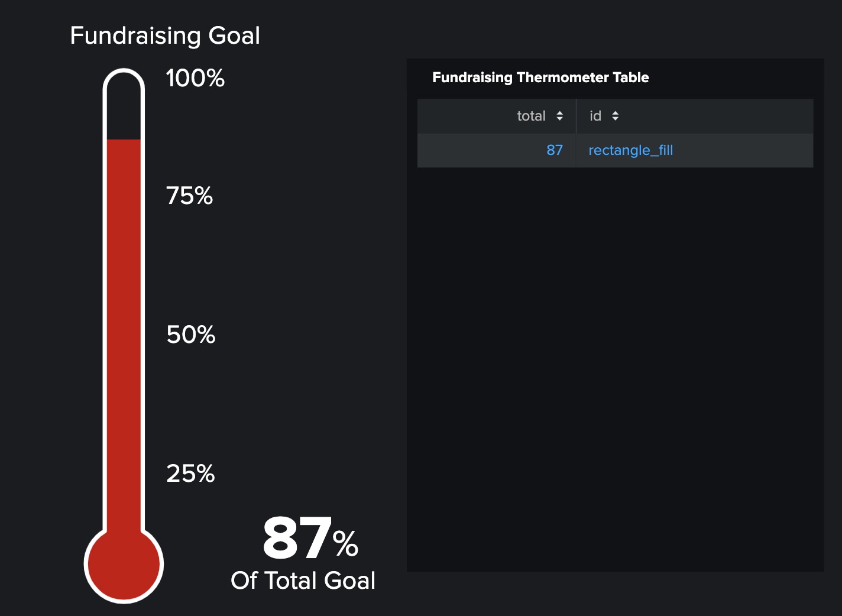The image size is (842, 616).
Task: Click the 25% scale label
Action: [190, 474]
